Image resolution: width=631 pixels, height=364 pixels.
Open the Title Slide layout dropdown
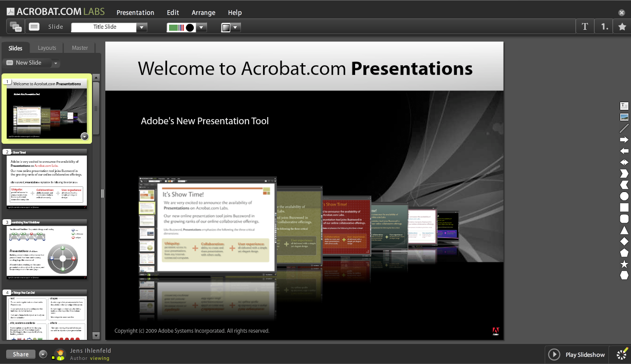(x=142, y=27)
